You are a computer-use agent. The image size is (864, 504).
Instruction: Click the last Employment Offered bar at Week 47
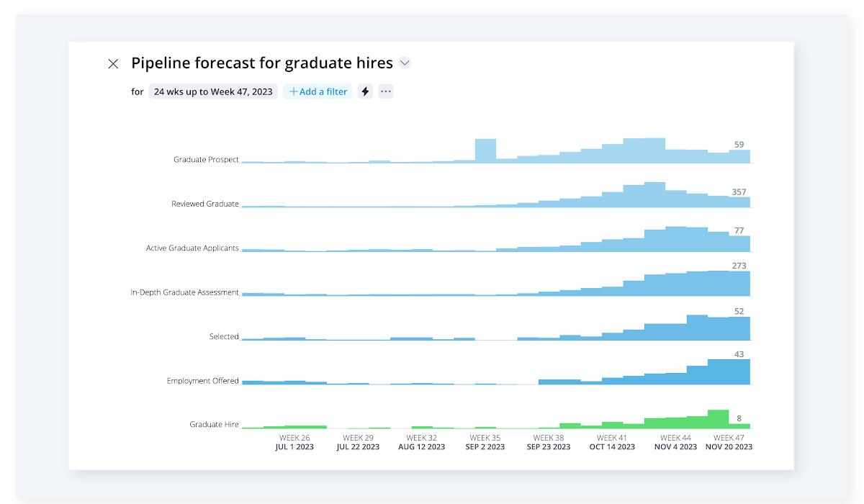739,372
